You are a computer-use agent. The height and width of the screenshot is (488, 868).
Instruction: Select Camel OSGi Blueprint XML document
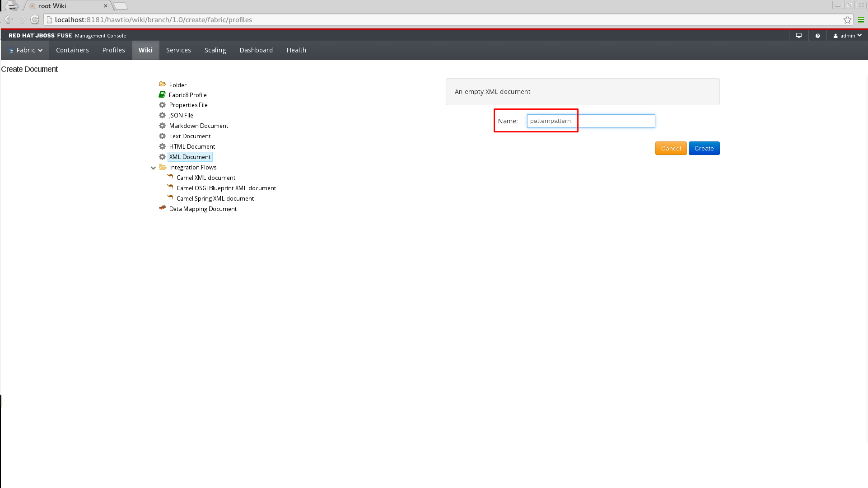(x=226, y=188)
